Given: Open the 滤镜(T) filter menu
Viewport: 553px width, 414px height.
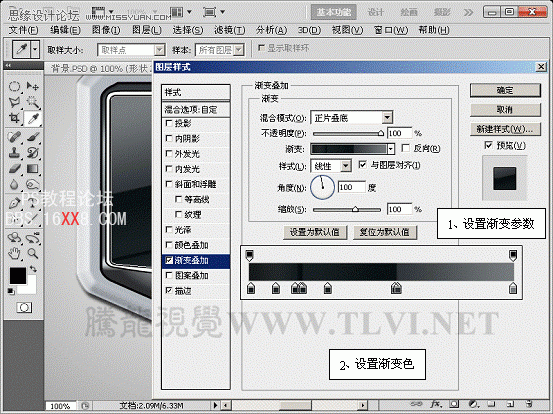Looking at the screenshot, I should pyautogui.click(x=230, y=30).
